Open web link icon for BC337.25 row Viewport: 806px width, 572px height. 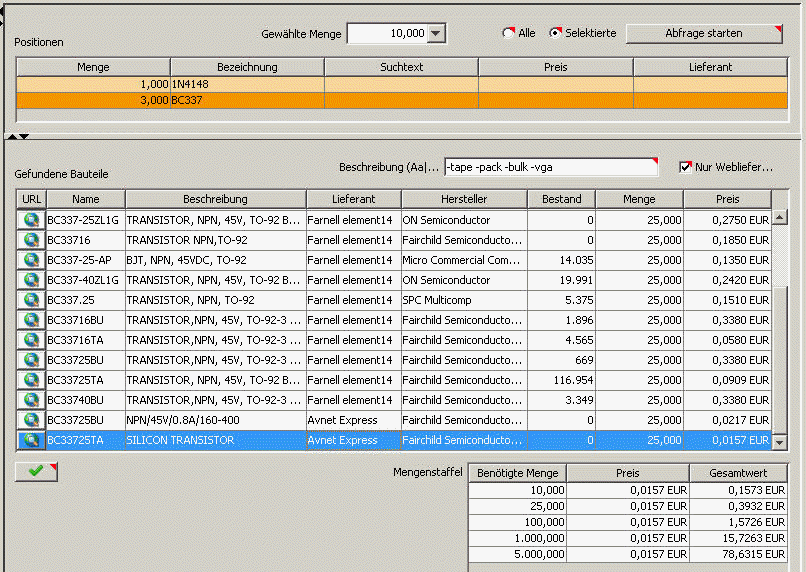tap(31, 300)
